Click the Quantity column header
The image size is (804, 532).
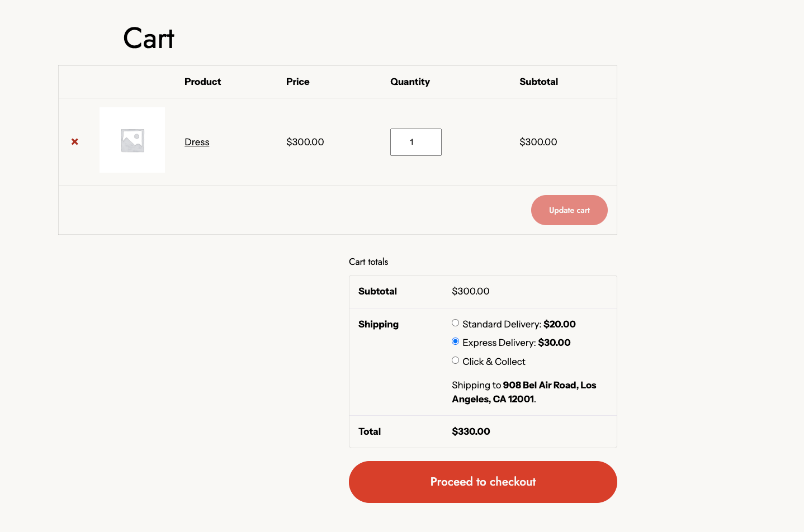pos(410,82)
